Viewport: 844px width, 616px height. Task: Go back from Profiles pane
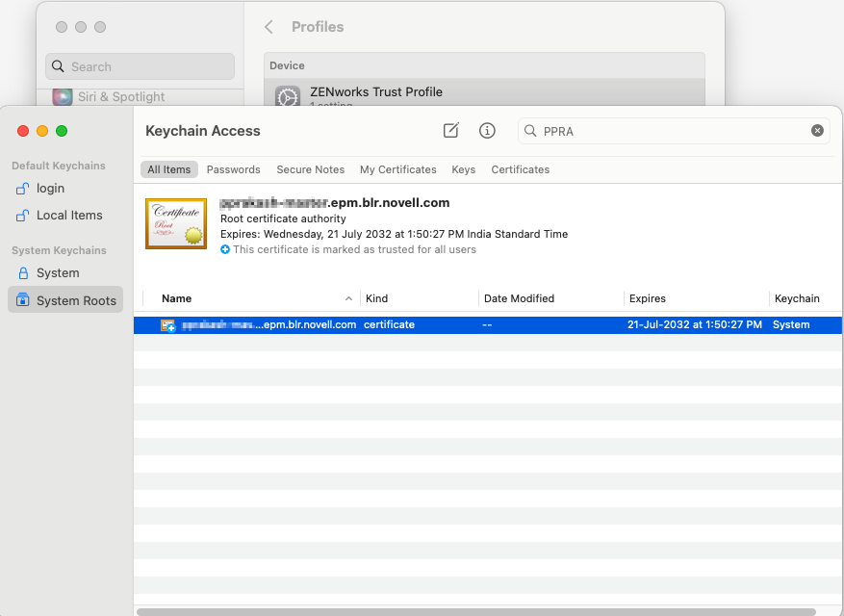269,27
